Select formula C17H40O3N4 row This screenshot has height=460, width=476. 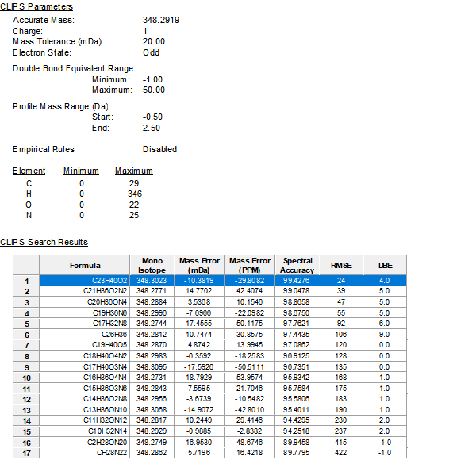(223, 367)
